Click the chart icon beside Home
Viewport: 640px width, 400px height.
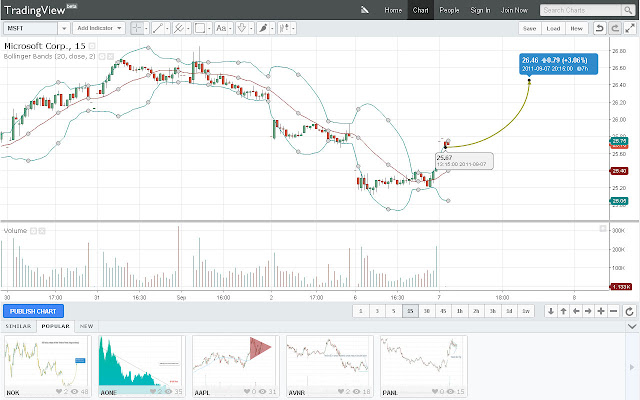click(365, 10)
